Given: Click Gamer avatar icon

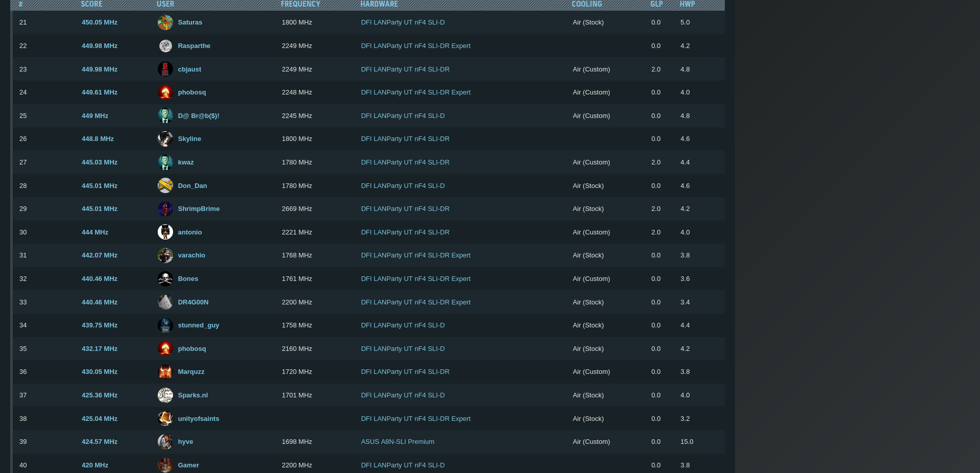Looking at the screenshot, I should pyautogui.click(x=165, y=465).
